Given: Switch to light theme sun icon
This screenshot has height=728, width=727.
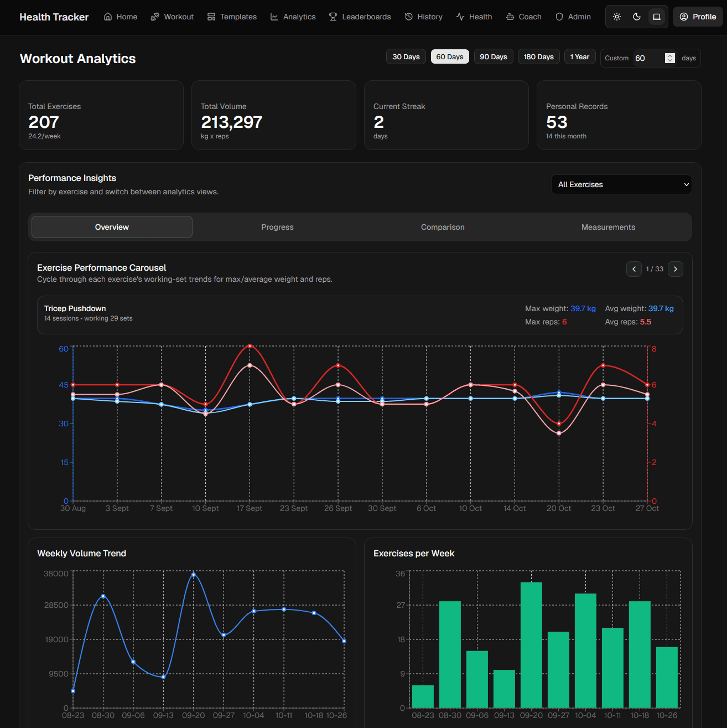Looking at the screenshot, I should coord(617,17).
